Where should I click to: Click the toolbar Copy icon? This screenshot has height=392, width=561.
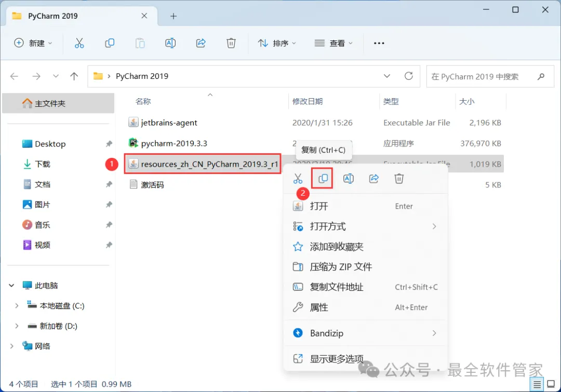point(110,43)
